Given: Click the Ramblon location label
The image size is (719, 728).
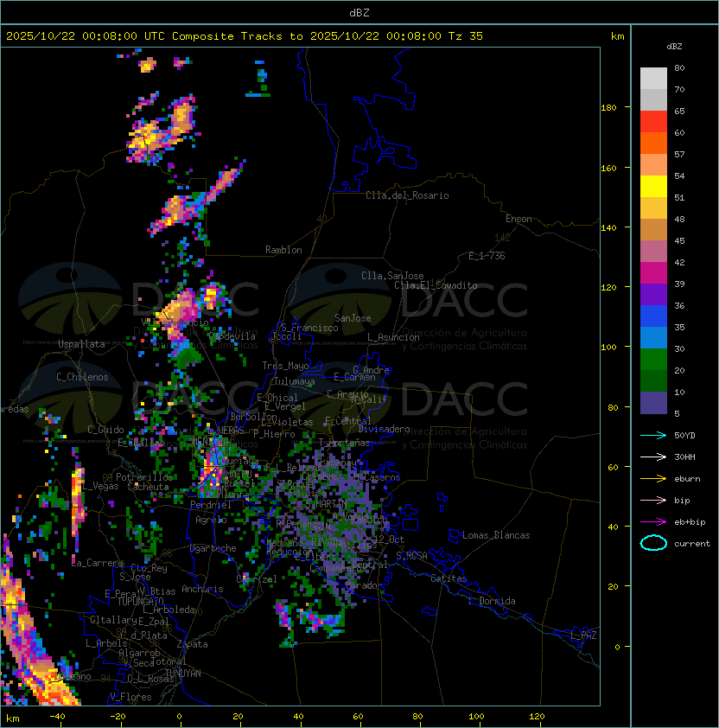Looking at the screenshot, I should 283,250.
